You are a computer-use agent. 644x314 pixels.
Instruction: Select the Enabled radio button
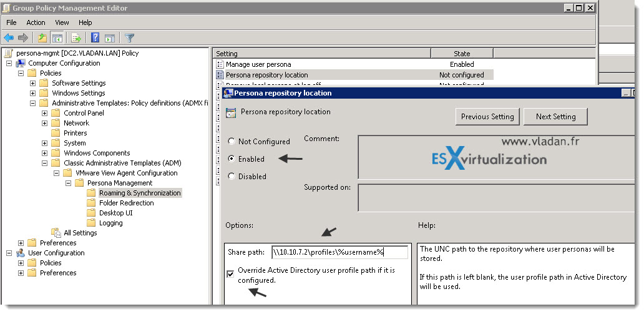(x=232, y=159)
